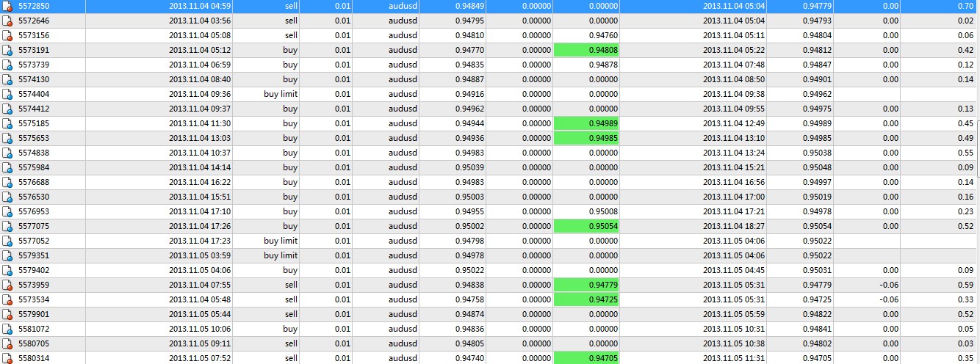The width and height of the screenshot is (980, 364).
Task: Click the open price 0.95039
Action: [x=469, y=168]
